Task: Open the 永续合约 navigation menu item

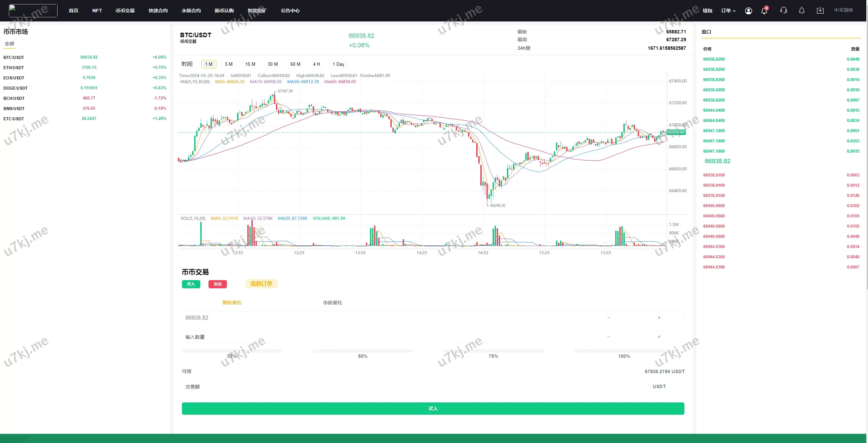Action: click(191, 11)
